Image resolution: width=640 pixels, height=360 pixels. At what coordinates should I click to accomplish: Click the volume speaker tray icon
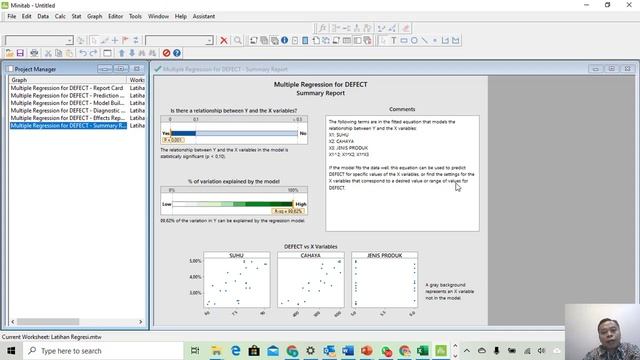click(x=541, y=351)
